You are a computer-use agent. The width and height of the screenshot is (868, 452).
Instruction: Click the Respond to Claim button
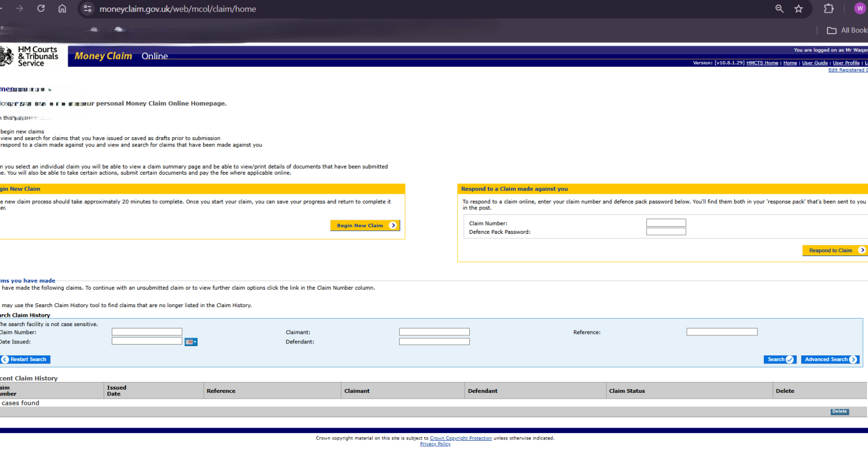coord(835,250)
